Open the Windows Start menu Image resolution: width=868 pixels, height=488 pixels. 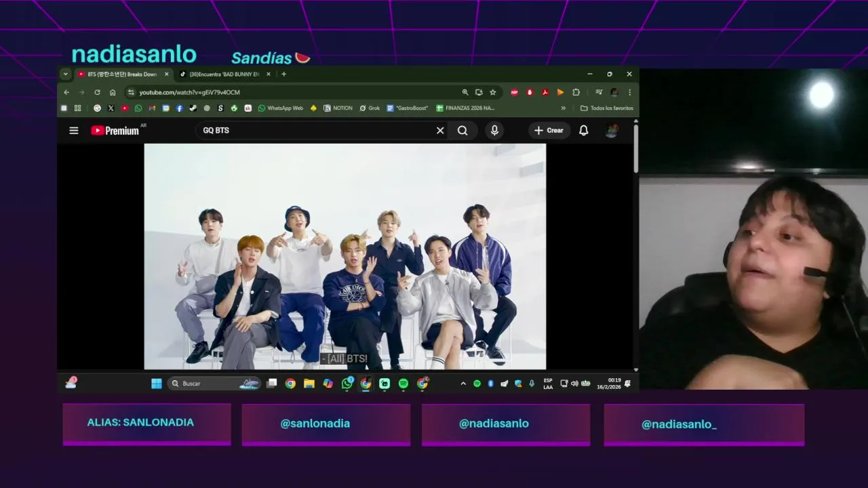(156, 384)
